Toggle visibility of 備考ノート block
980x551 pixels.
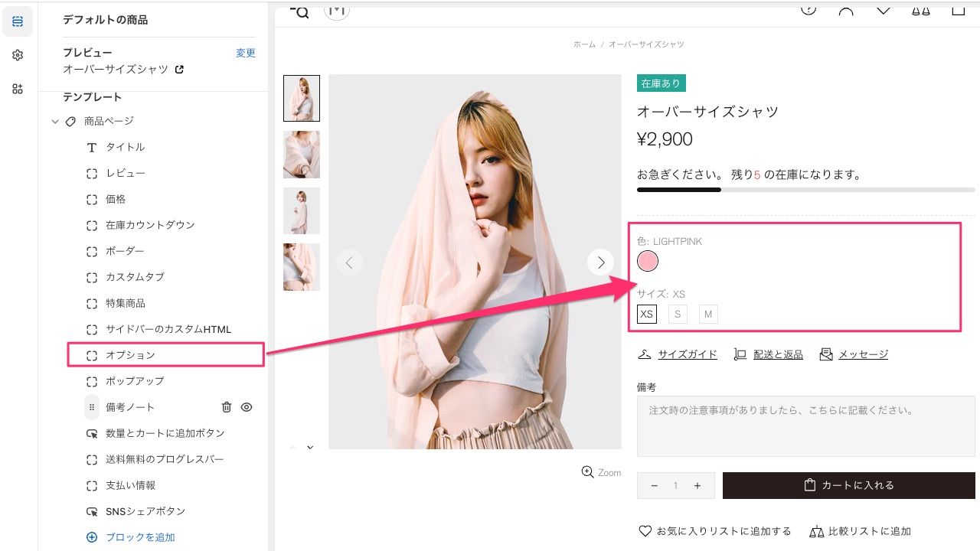point(247,407)
